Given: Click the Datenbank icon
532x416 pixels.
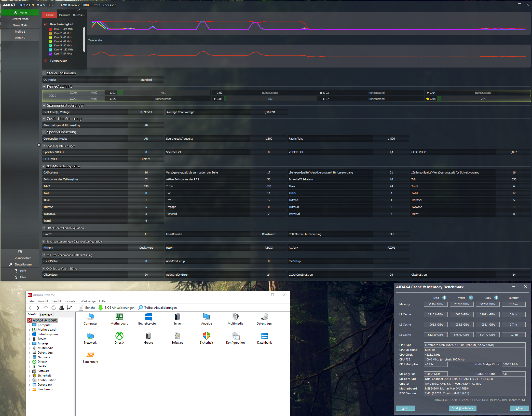Looking at the screenshot, I should click(264, 336).
